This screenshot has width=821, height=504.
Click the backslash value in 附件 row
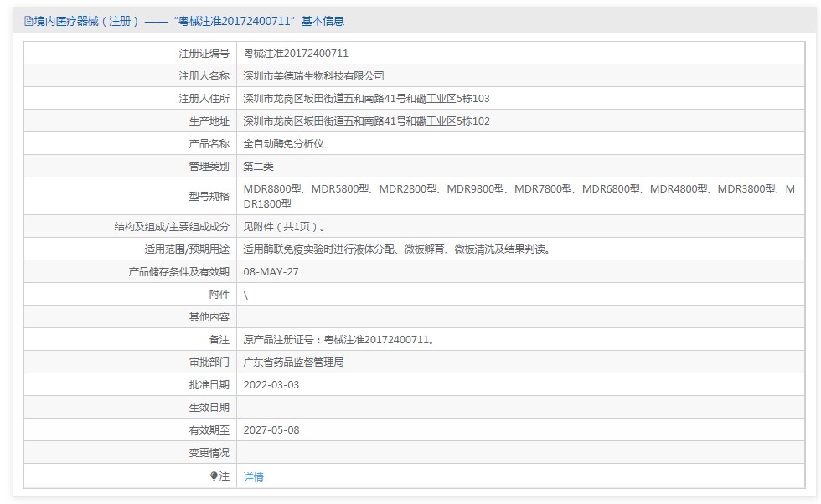tap(245, 295)
